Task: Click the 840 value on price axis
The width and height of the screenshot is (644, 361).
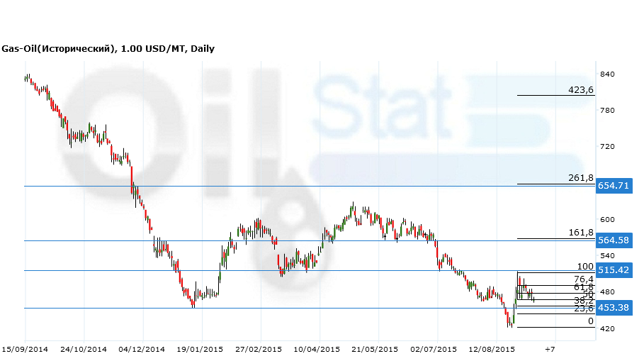Action: (607, 74)
